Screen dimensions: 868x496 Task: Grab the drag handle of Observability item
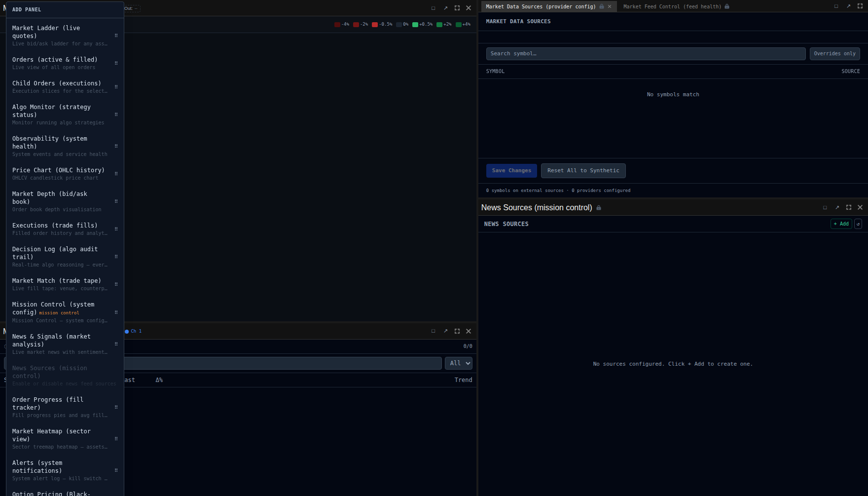[116, 146]
